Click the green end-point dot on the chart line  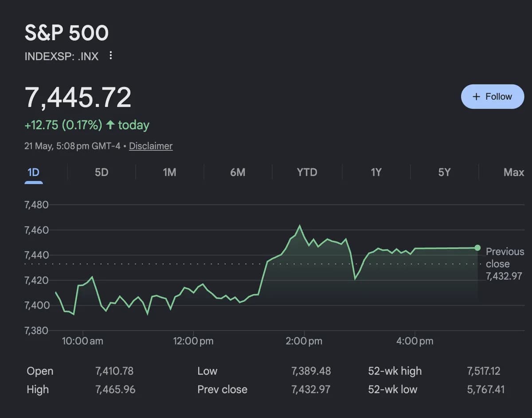point(477,248)
